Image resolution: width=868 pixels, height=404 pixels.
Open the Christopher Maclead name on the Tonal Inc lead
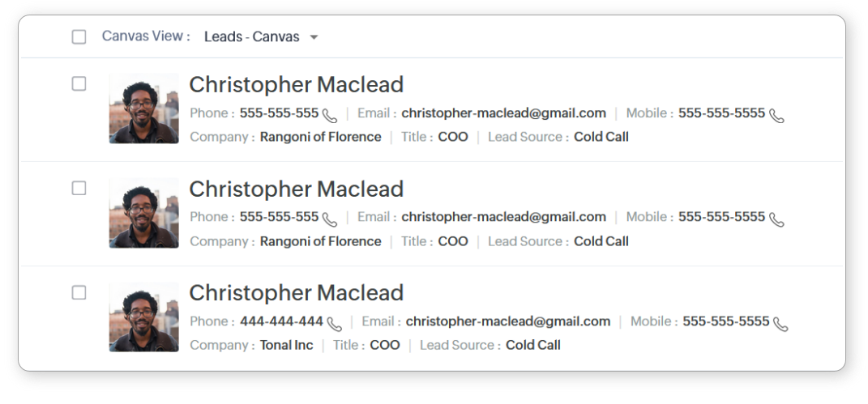click(x=296, y=293)
